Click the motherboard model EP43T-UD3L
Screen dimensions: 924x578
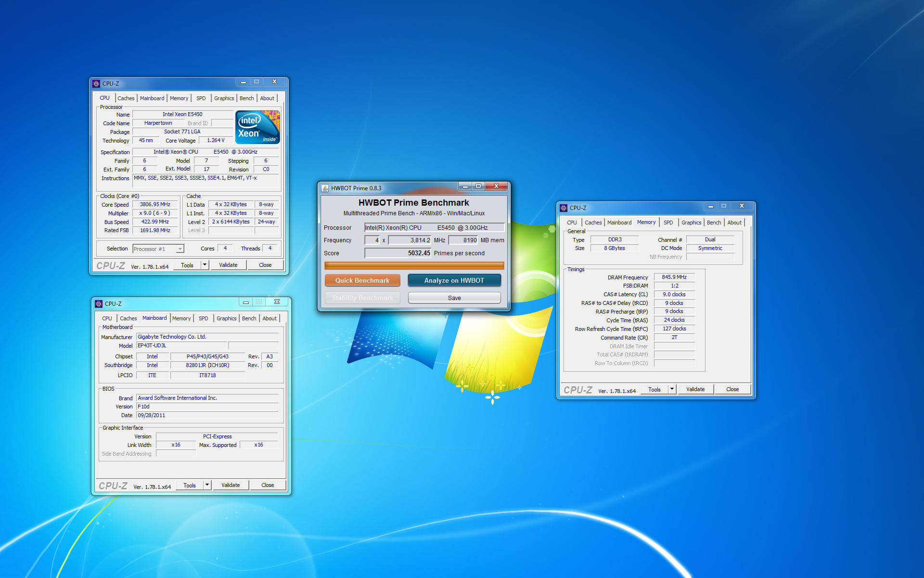(x=181, y=345)
